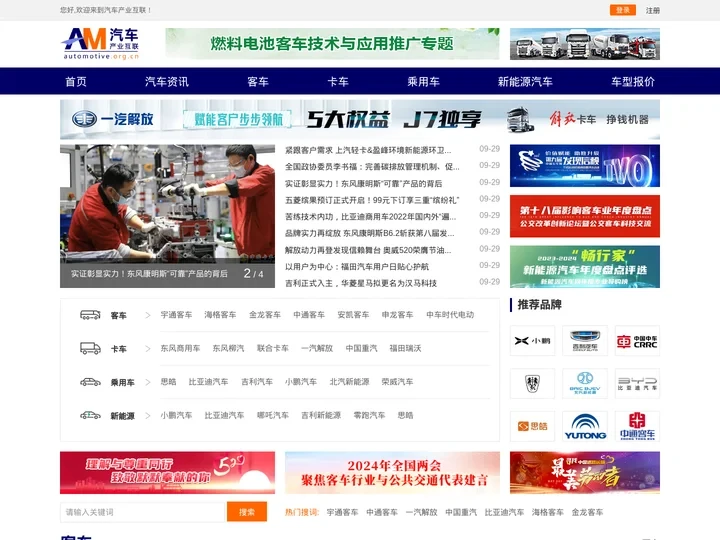Open the green 畅行家 新能源汽车年度盘点评选 banner
The width and height of the screenshot is (720, 540).
click(585, 267)
